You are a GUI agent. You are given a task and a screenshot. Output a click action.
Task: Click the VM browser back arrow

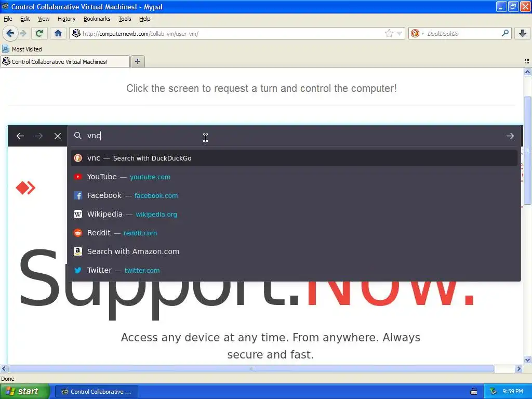click(20, 136)
